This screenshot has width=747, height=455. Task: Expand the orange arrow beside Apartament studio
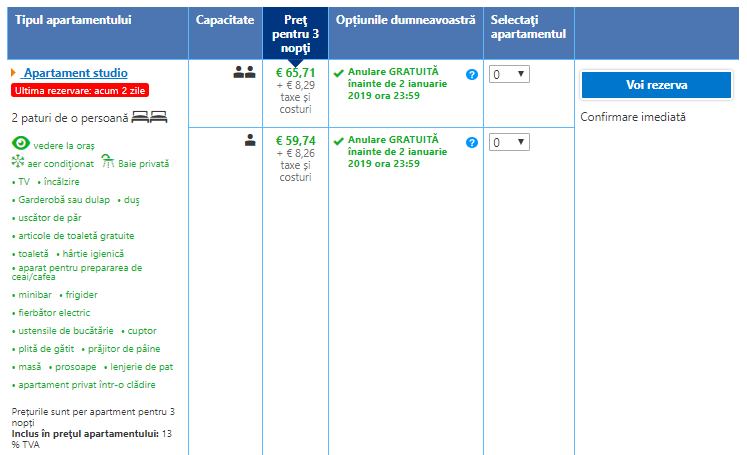point(14,73)
